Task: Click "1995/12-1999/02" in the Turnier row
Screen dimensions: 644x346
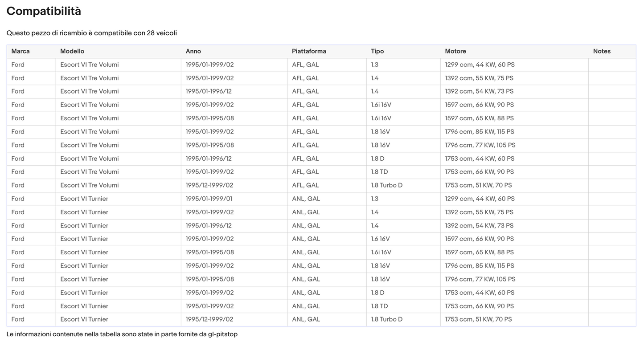Action: [209, 319]
